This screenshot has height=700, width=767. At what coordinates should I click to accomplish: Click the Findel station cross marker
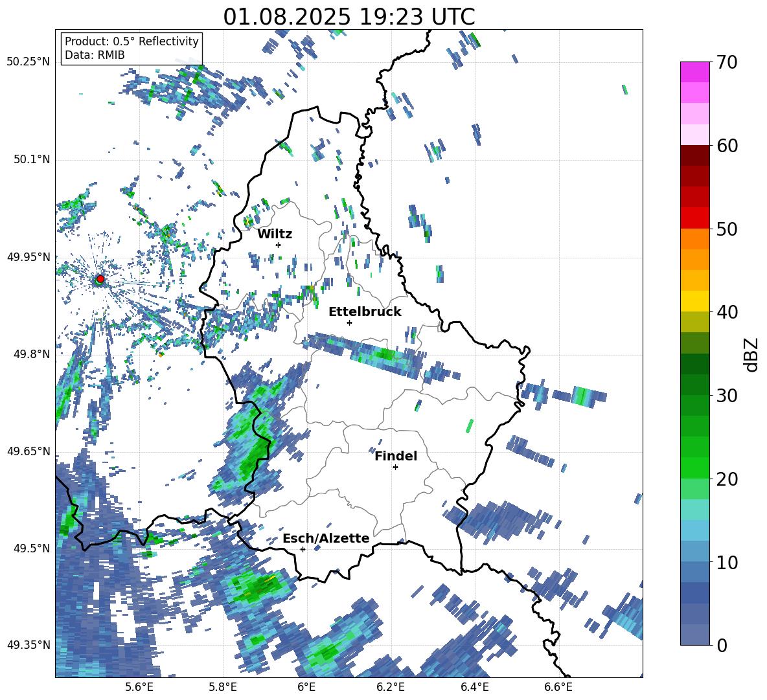pos(395,468)
